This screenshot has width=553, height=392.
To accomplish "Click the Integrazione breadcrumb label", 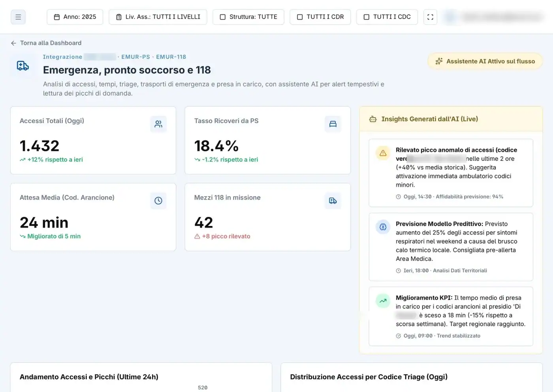I will pyautogui.click(x=62, y=57).
